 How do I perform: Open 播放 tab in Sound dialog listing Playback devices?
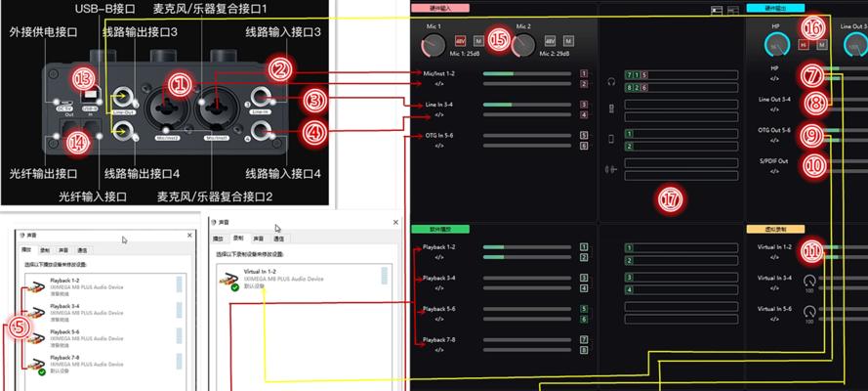point(26,250)
